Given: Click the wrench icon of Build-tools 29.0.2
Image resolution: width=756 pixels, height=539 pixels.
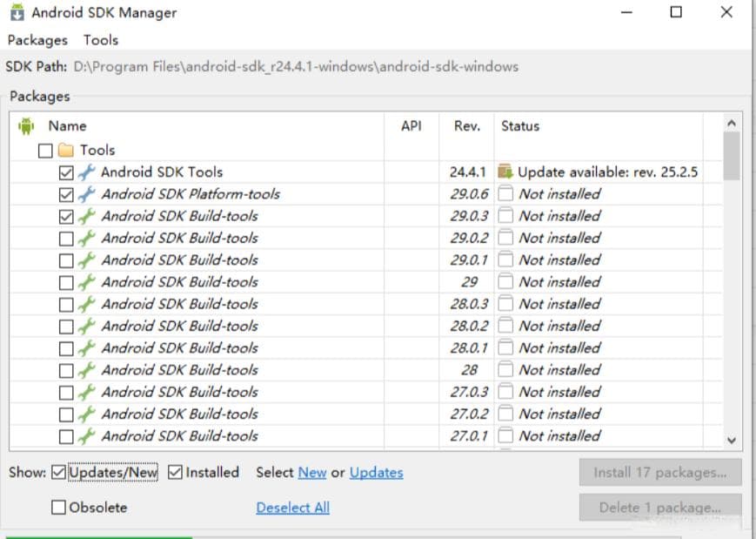Looking at the screenshot, I should pos(87,239).
